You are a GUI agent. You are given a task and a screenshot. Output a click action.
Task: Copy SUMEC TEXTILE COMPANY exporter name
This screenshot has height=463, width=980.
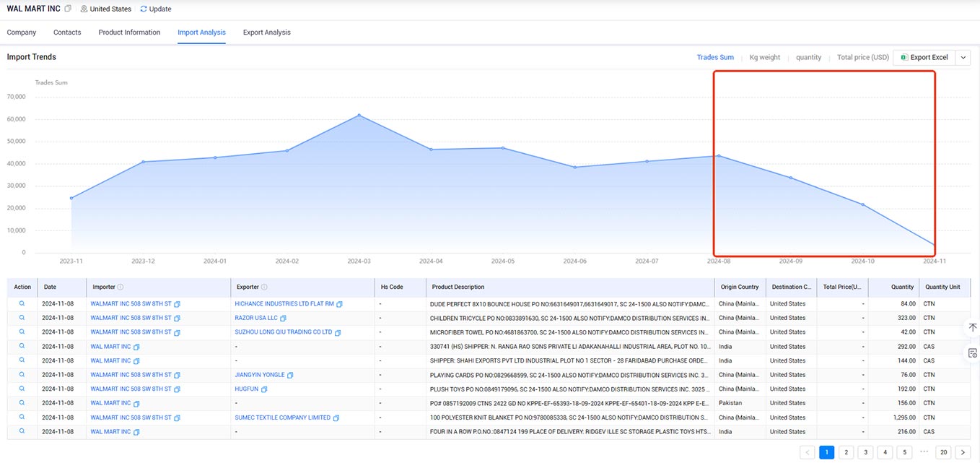336,417
